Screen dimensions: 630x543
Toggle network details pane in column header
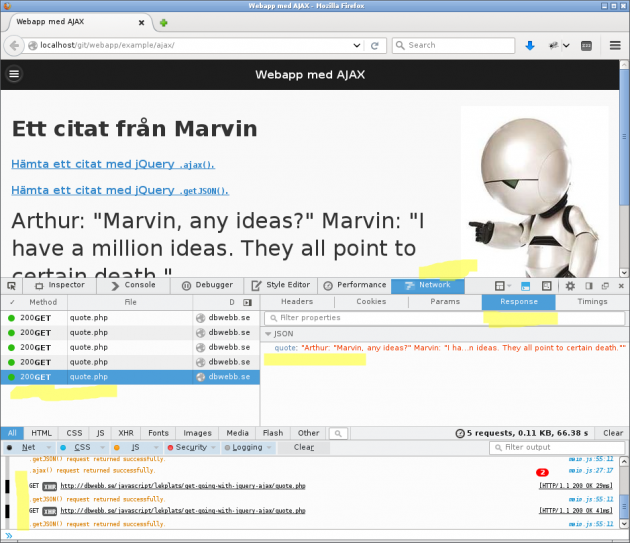247,302
